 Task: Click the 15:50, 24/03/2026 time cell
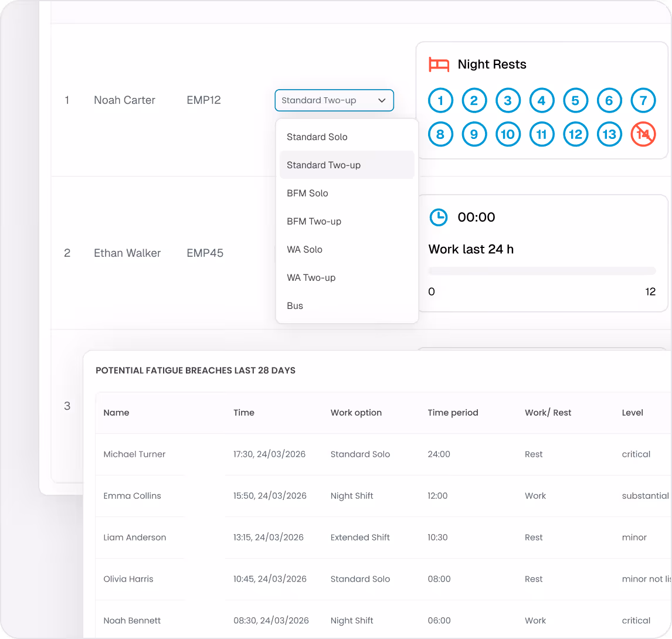click(x=270, y=496)
